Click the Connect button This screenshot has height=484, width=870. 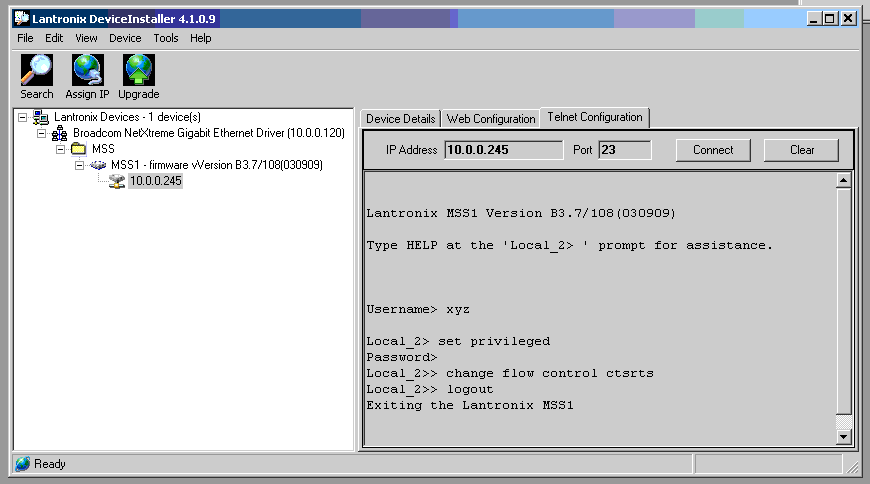coord(713,150)
